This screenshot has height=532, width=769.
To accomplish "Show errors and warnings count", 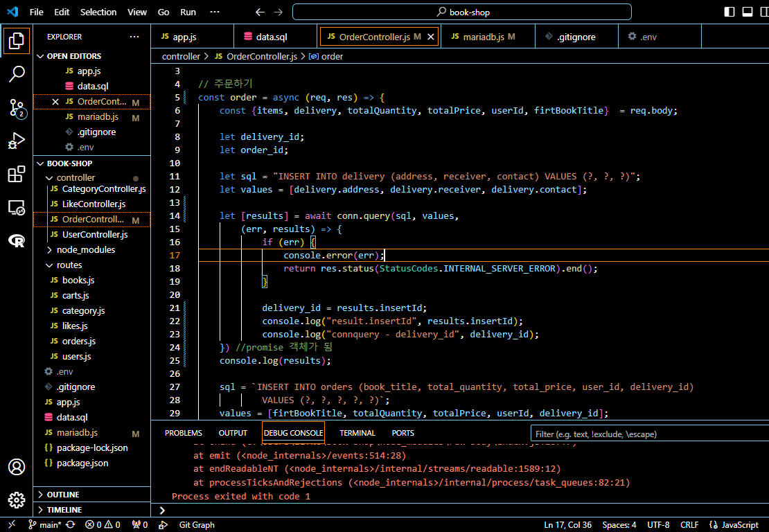I will [x=103, y=524].
